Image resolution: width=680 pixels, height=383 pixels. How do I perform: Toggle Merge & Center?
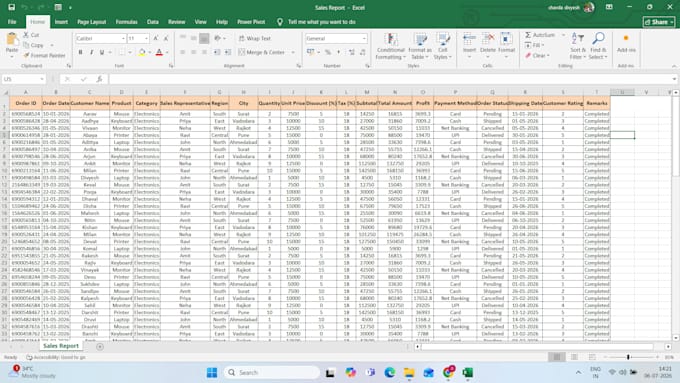pos(262,52)
